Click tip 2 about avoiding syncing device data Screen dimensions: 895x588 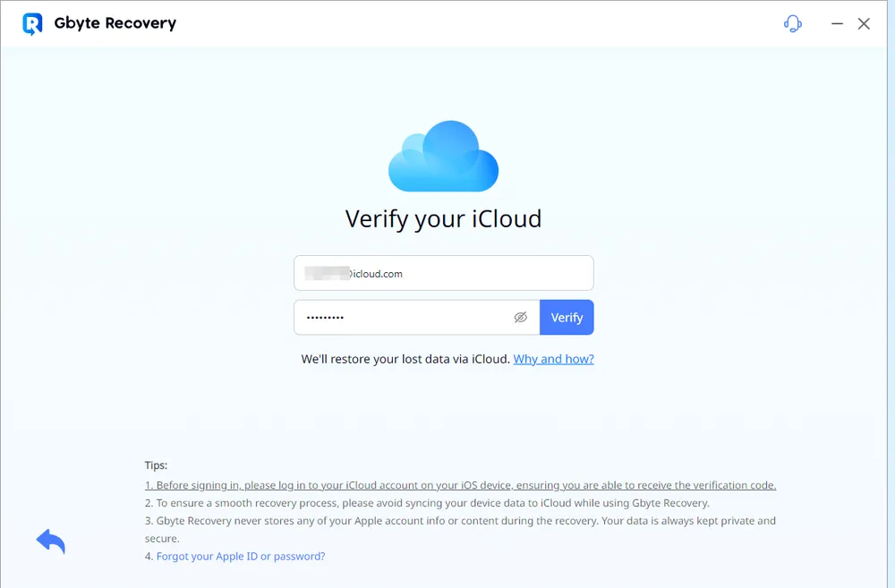(x=427, y=503)
